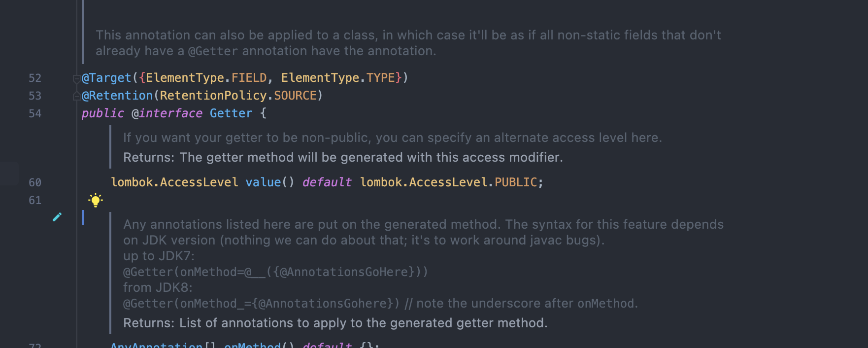The image size is (868, 348).
Task: Click the TYPE constant in ElementType.TYPE
Action: 381,78
